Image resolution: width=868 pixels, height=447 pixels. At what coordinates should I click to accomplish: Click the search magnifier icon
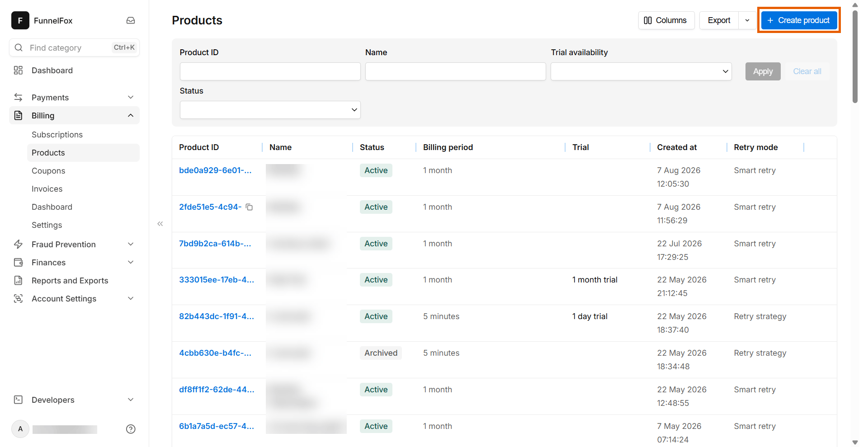[19, 47]
